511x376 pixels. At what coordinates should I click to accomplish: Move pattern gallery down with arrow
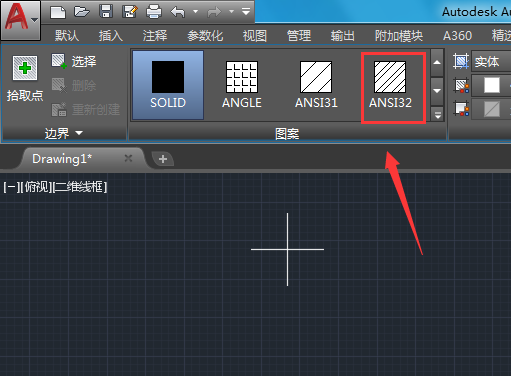coord(437,91)
